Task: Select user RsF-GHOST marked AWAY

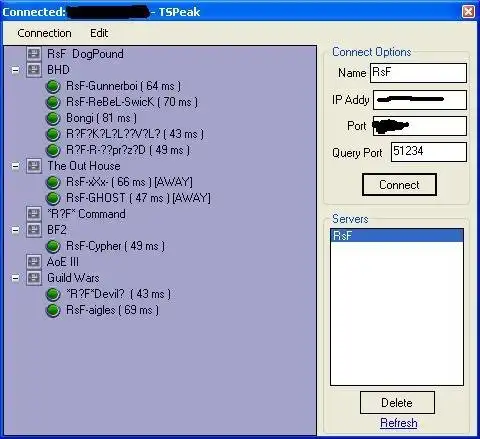Action: (x=138, y=198)
